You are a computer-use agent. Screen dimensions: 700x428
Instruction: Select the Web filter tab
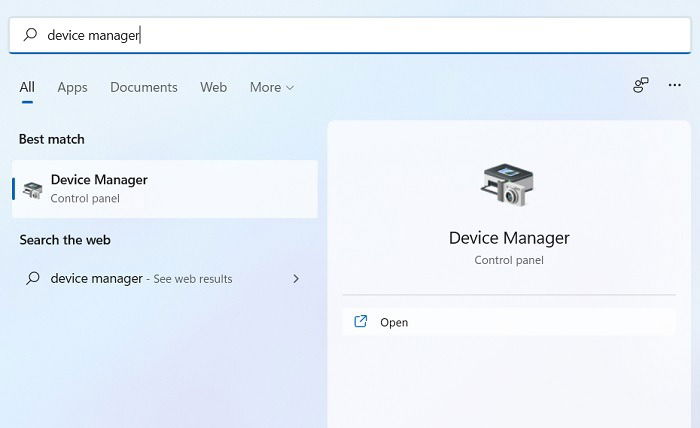coord(213,87)
